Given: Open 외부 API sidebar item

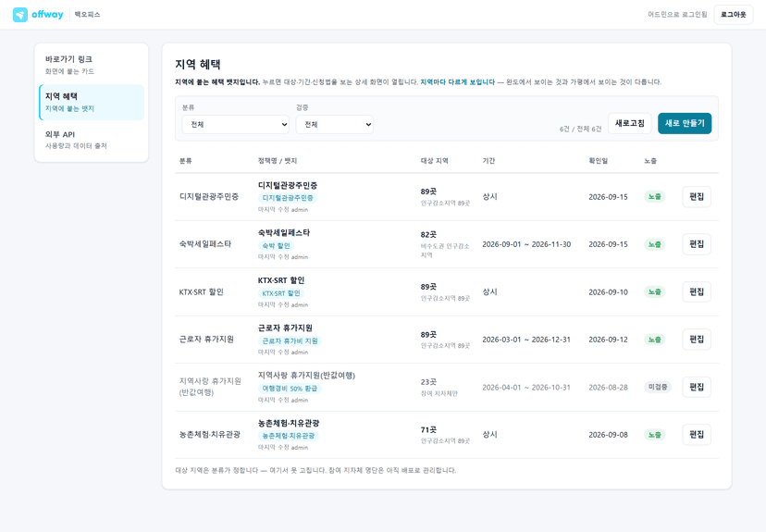Looking at the screenshot, I should click(92, 140).
